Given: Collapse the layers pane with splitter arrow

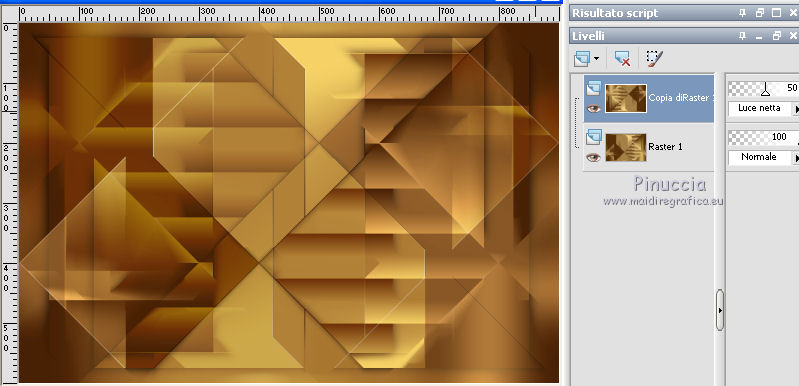Looking at the screenshot, I should tap(720, 310).
